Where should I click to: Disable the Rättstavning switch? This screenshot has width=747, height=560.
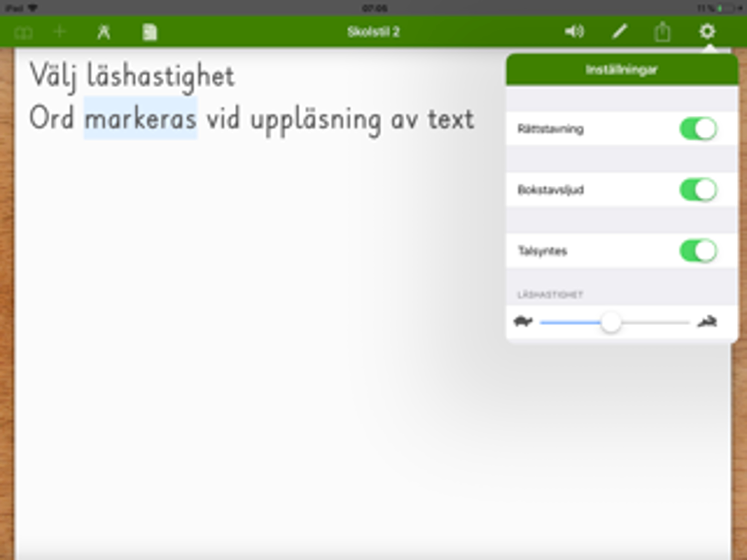(x=698, y=129)
